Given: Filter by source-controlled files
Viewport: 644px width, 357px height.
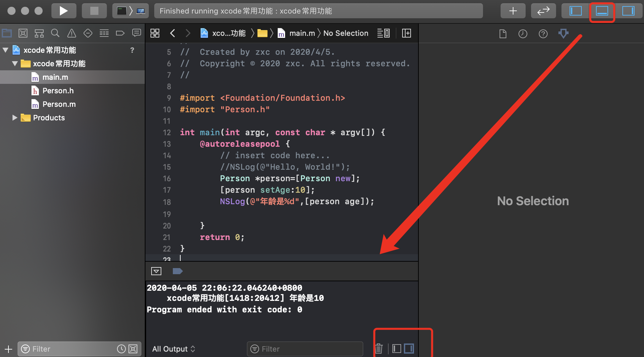Looking at the screenshot, I should coord(133,349).
